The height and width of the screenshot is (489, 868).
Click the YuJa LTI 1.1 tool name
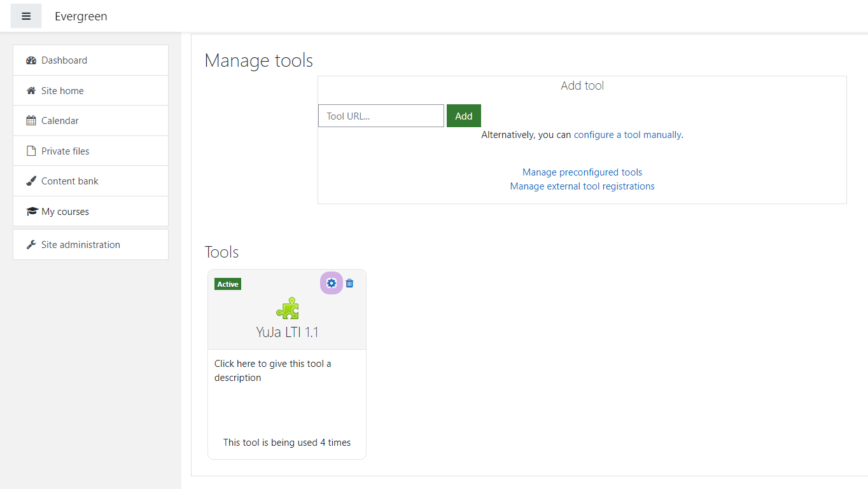[x=287, y=332]
